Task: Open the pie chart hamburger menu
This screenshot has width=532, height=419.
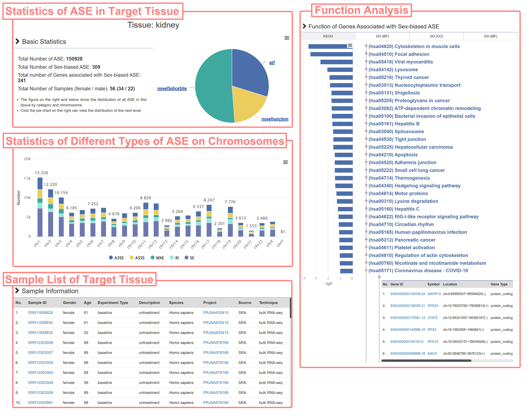Action: tap(287, 38)
